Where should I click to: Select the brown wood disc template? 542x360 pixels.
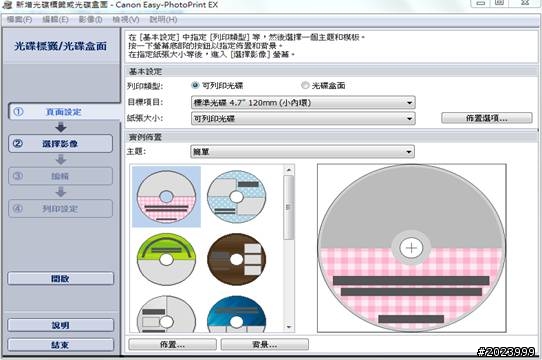click(236, 259)
